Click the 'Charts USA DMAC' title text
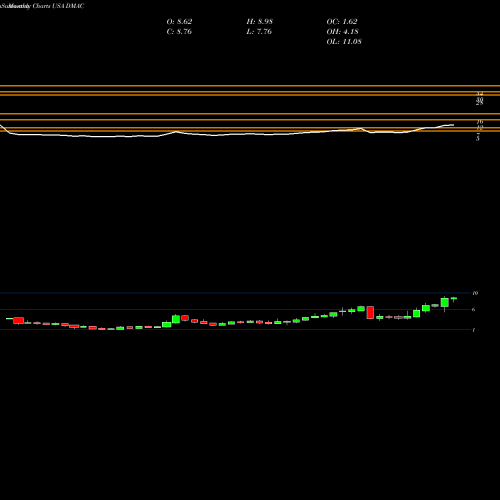 click(58, 6)
